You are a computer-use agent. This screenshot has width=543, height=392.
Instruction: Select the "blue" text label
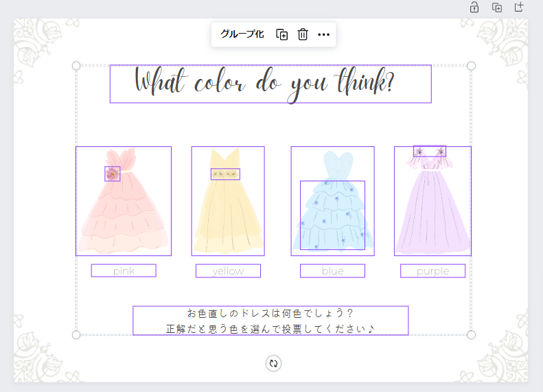[x=332, y=270]
